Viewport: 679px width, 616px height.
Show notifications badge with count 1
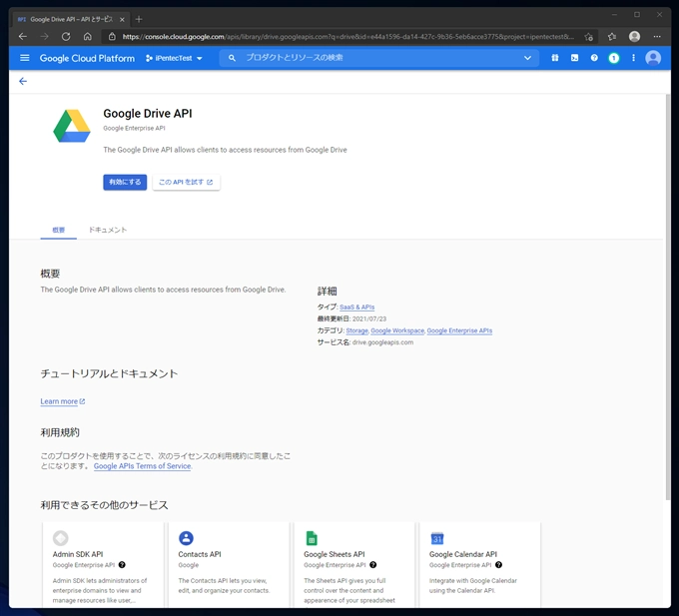614,58
